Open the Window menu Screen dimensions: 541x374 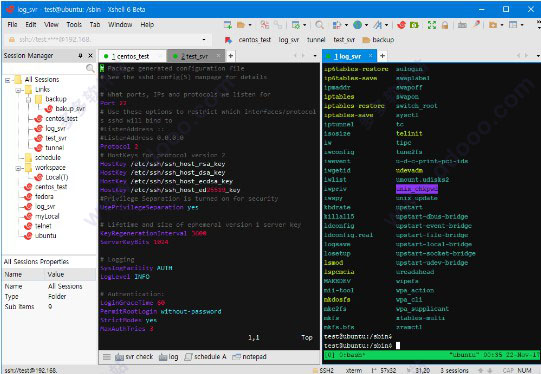point(120,24)
